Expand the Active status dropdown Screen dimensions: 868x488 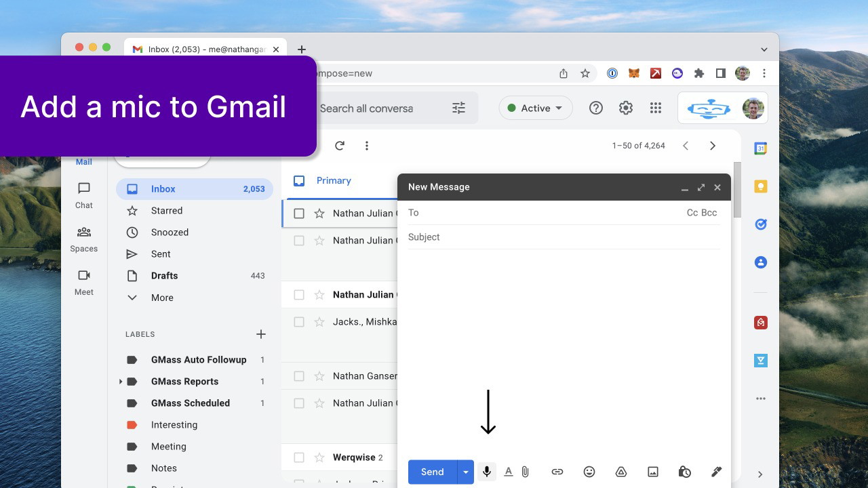tap(536, 108)
